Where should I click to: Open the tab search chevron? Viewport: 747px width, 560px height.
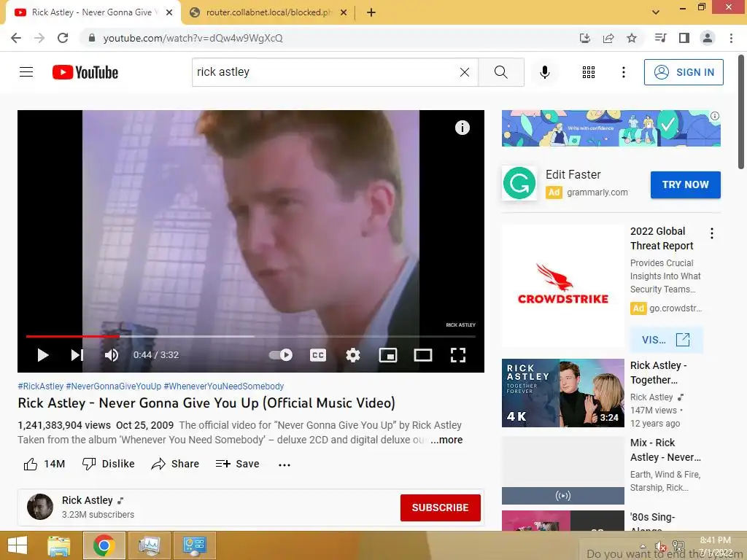[656, 12]
